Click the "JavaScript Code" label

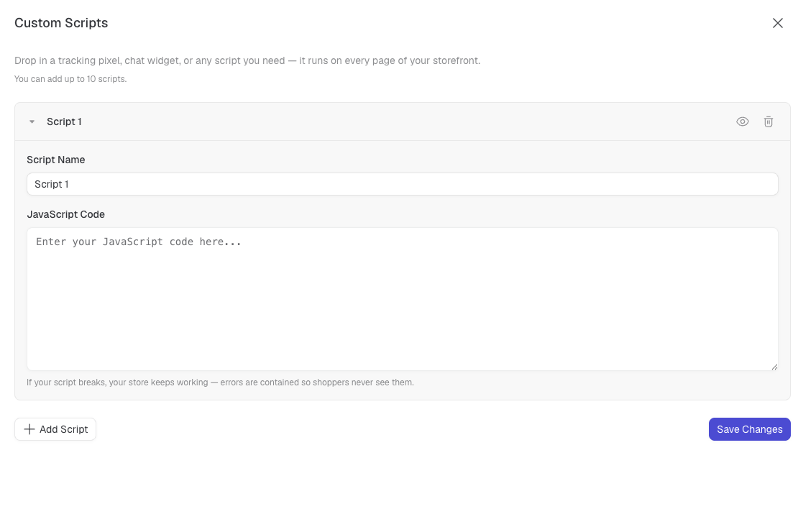click(65, 214)
